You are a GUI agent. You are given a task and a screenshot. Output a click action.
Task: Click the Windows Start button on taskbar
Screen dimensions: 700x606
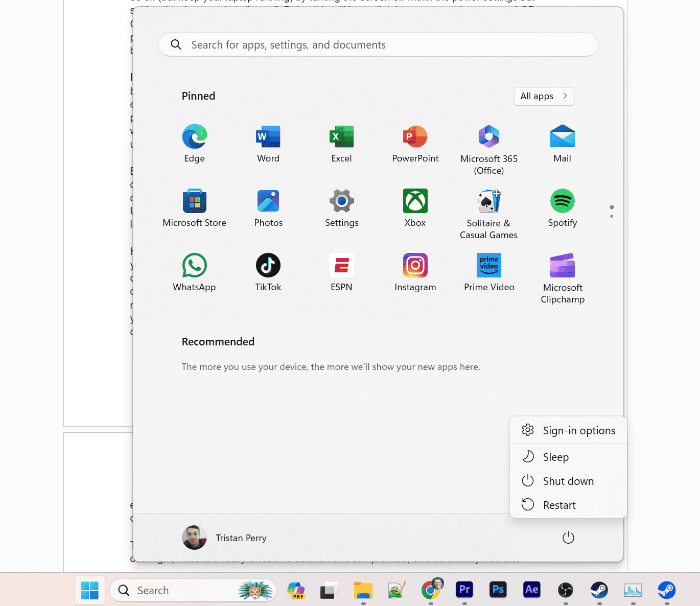pyautogui.click(x=90, y=590)
